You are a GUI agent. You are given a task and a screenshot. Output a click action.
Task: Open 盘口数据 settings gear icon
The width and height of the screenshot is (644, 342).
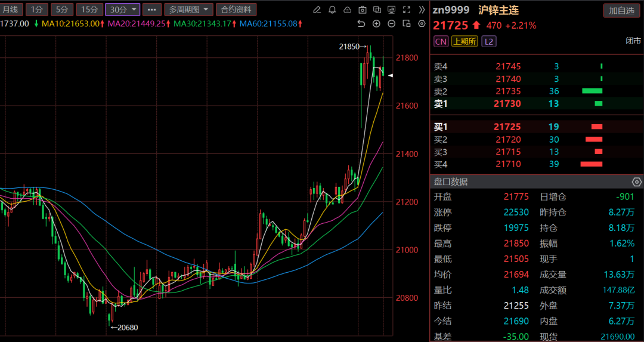tap(636, 181)
